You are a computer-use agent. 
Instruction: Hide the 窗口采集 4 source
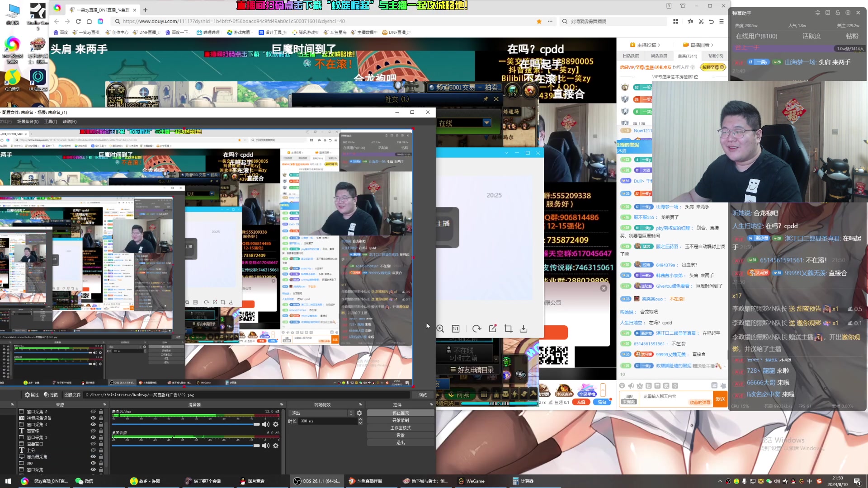pos(93,424)
